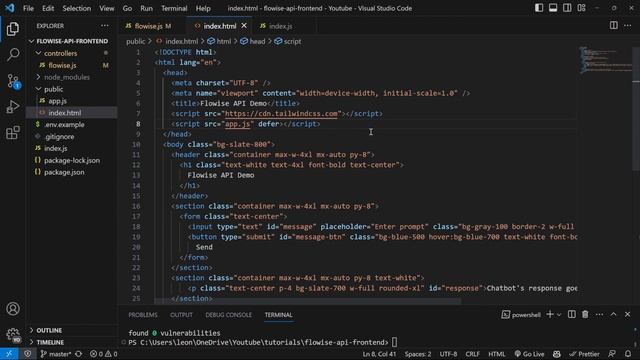Toggle primary side bar layout icon

(539, 8)
